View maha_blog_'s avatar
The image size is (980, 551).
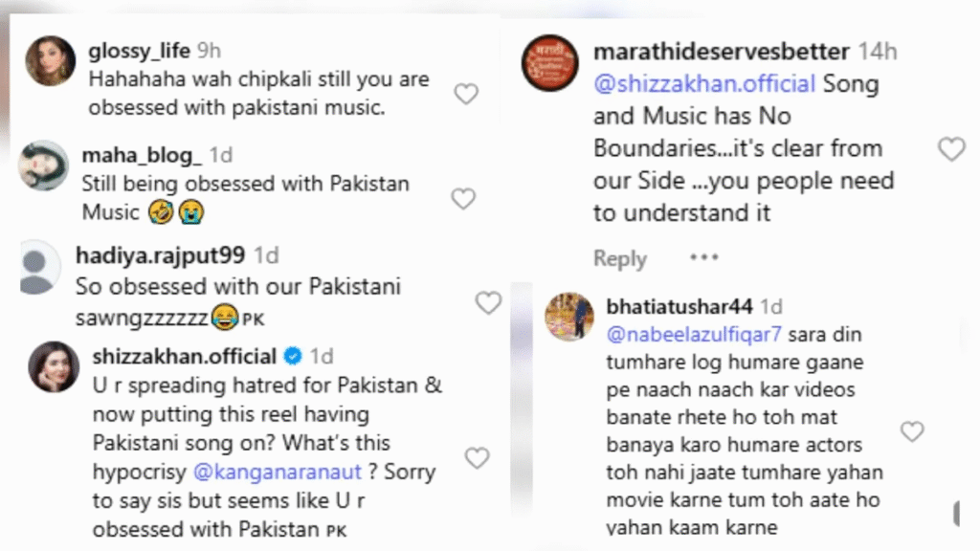(43, 165)
